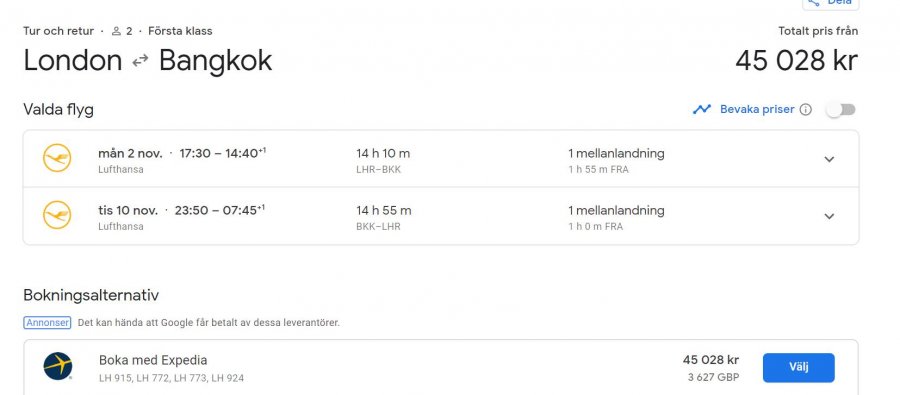Viewport: 900px width, 395px height.
Task: Click the 1 mellanlandning text on outbound flight
Action: tap(616, 153)
